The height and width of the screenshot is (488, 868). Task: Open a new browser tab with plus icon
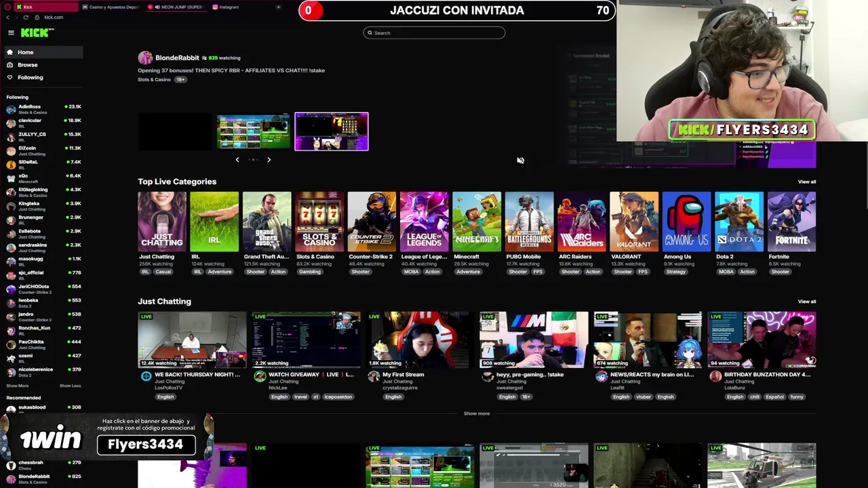278,7
